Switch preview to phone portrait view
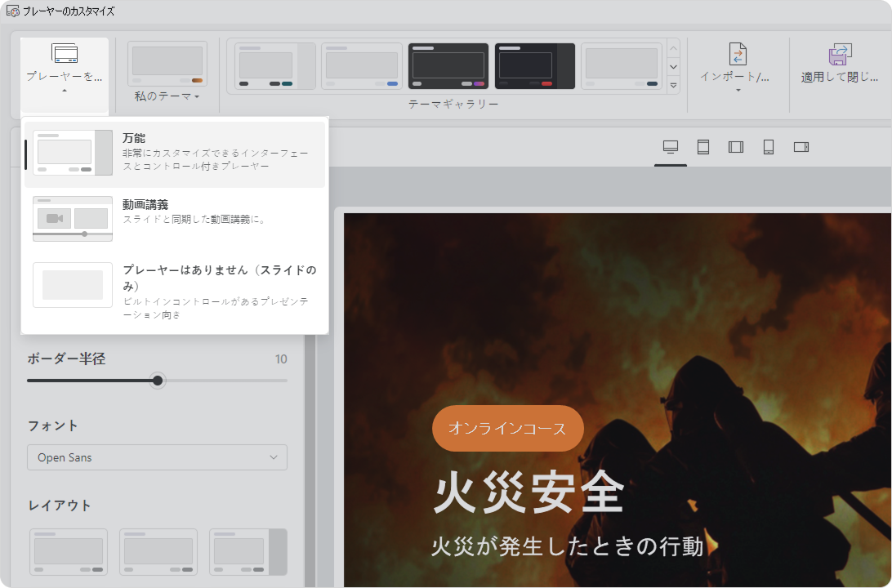The width and height of the screenshot is (892, 588). coord(769,147)
